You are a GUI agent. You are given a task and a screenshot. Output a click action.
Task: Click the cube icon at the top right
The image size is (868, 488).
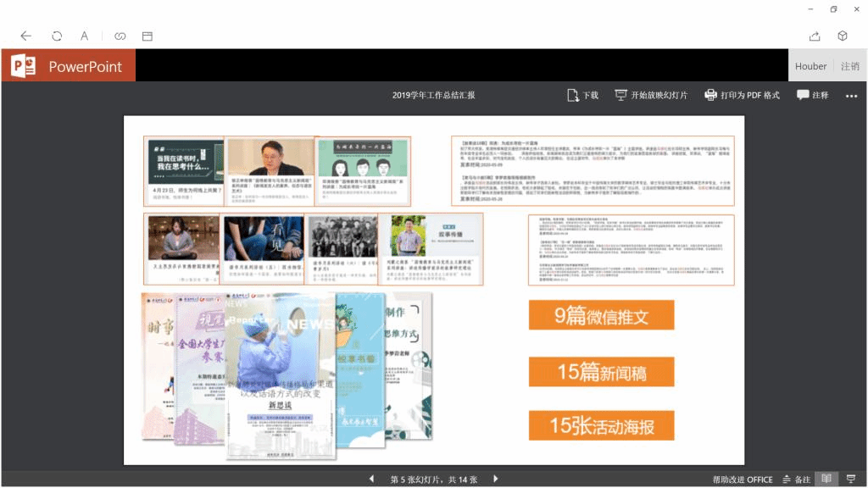click(x=843, y=36)
